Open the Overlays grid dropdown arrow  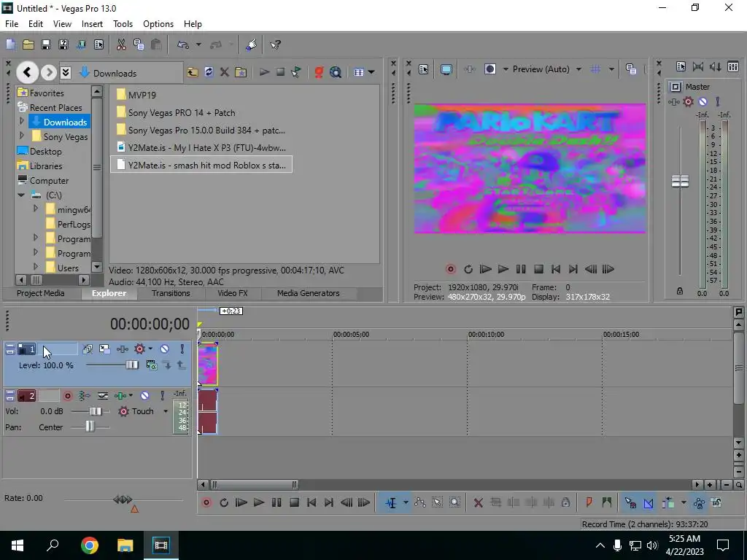pyautogui.click(x=611, y=69)
